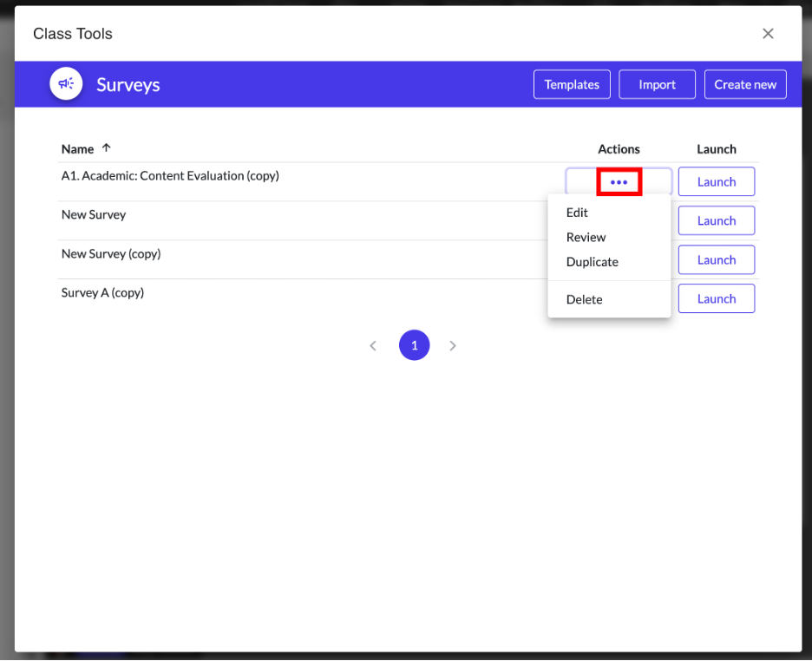The width and height of the screenshot is (812, 661).
Task: Go to the previous page chevron
Action: (x=373, y=345)
